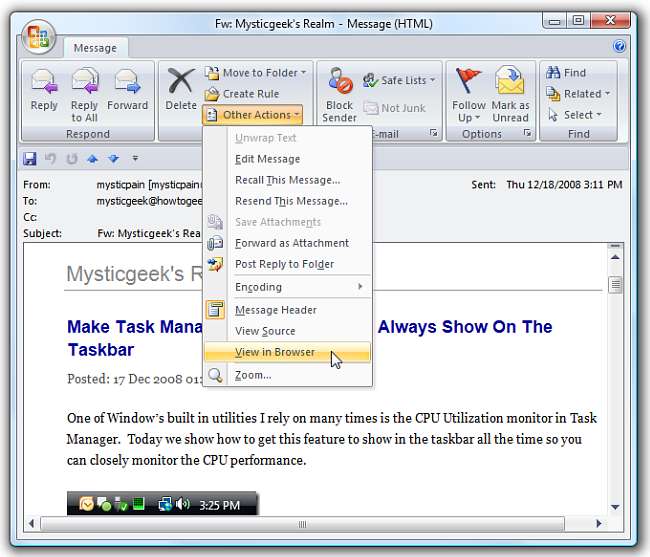Click the Mark as Unread icon

(510, 85)
